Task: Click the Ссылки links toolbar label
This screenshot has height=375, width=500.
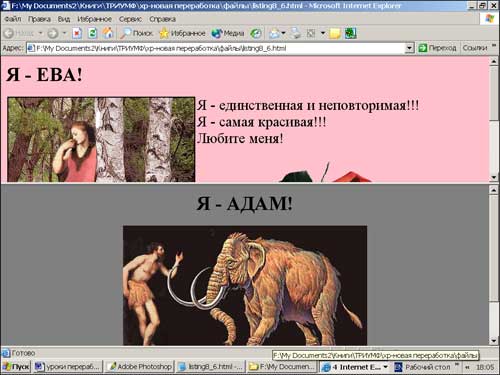Action: 475,48
